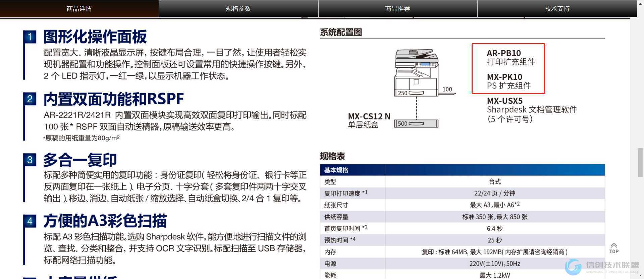Open the 规格参数 tab
This screenshot has height=279, width=644.
point(238,9)
